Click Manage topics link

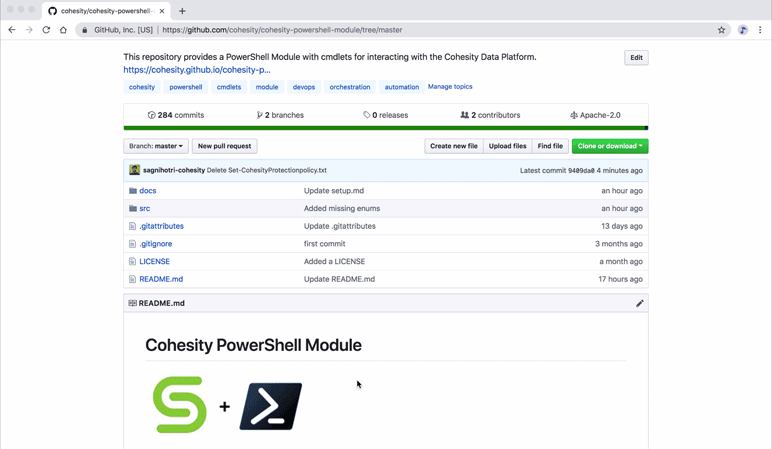click(450, 87)
